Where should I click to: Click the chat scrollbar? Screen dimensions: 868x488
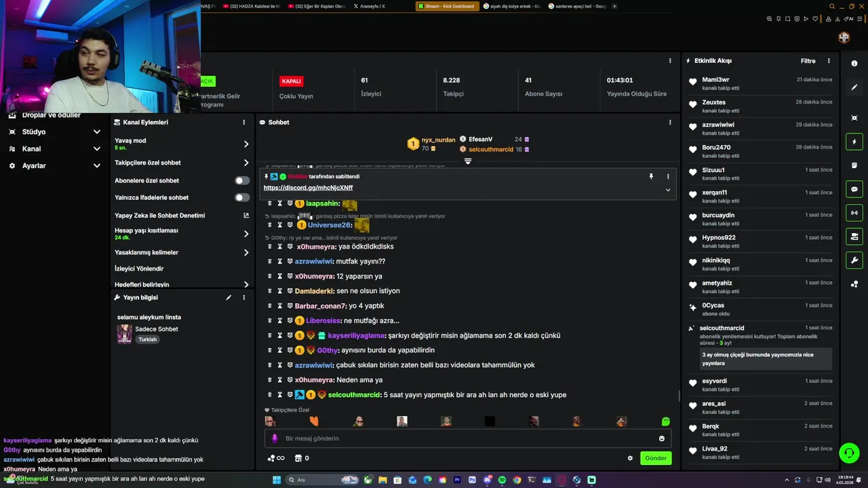click(x=679, y=395)
